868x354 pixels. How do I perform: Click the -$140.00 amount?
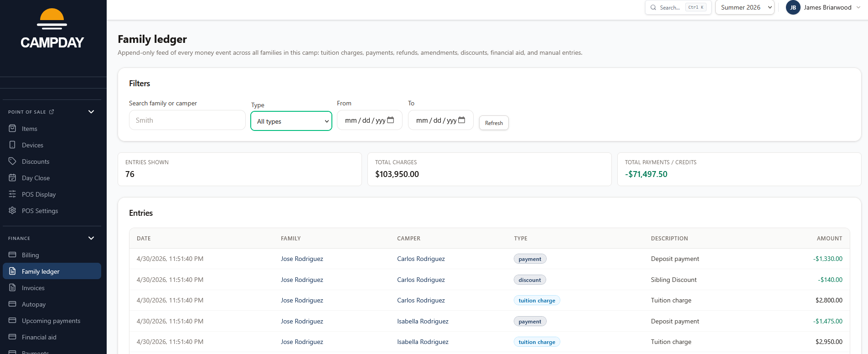click(x=830, y=280)
